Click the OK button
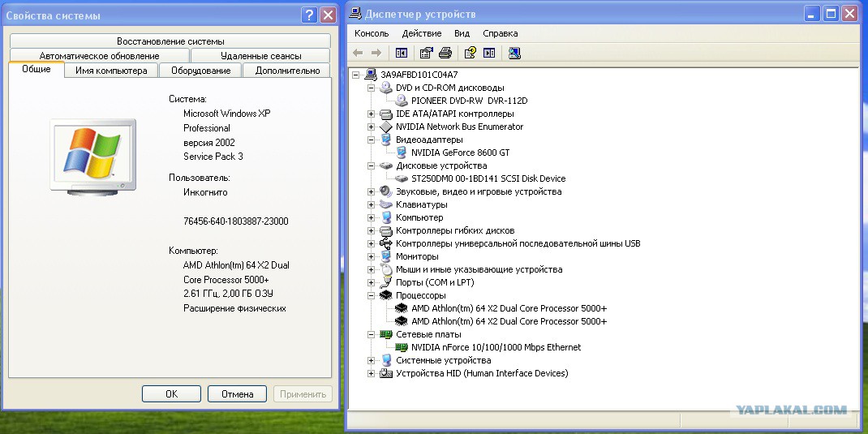The height and width of the screenshot is (434, 868). pos(172,394)
